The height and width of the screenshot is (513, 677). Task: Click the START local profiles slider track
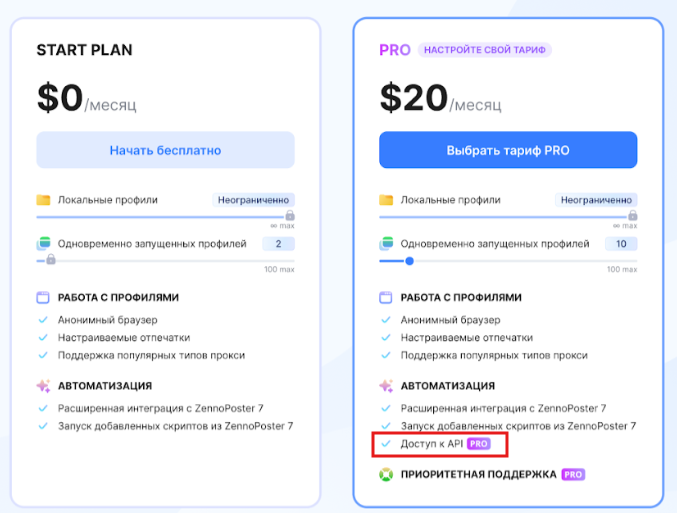coord(160,216)
